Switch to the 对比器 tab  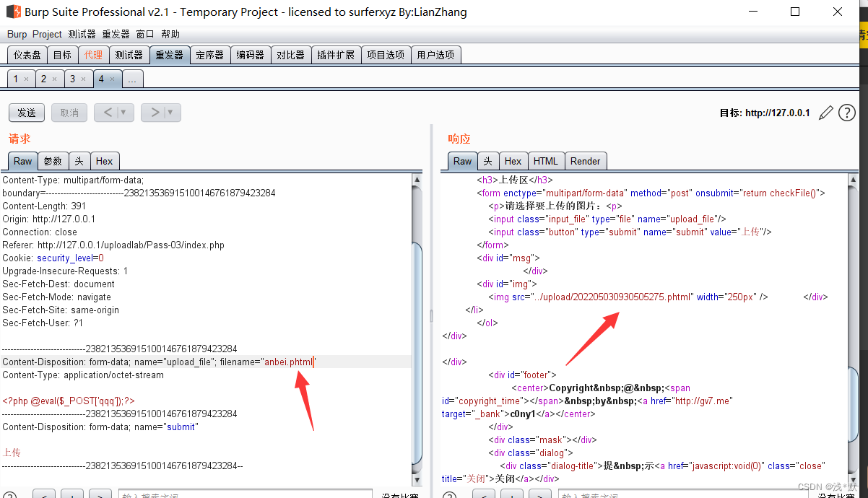click(x=291, y=55)
